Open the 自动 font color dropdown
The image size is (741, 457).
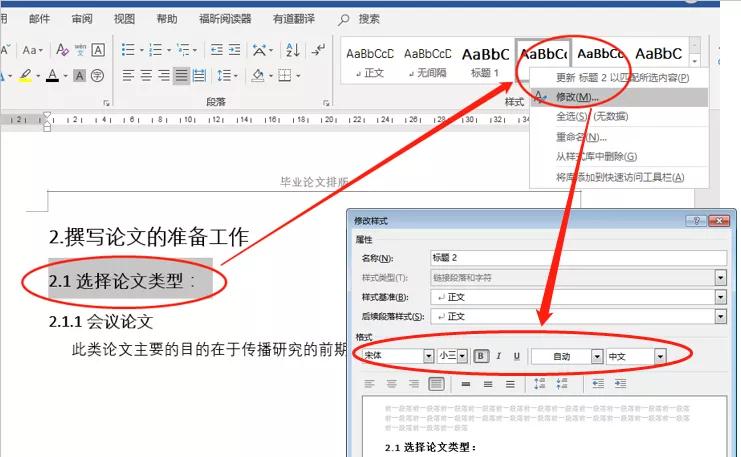pos(597,356)
